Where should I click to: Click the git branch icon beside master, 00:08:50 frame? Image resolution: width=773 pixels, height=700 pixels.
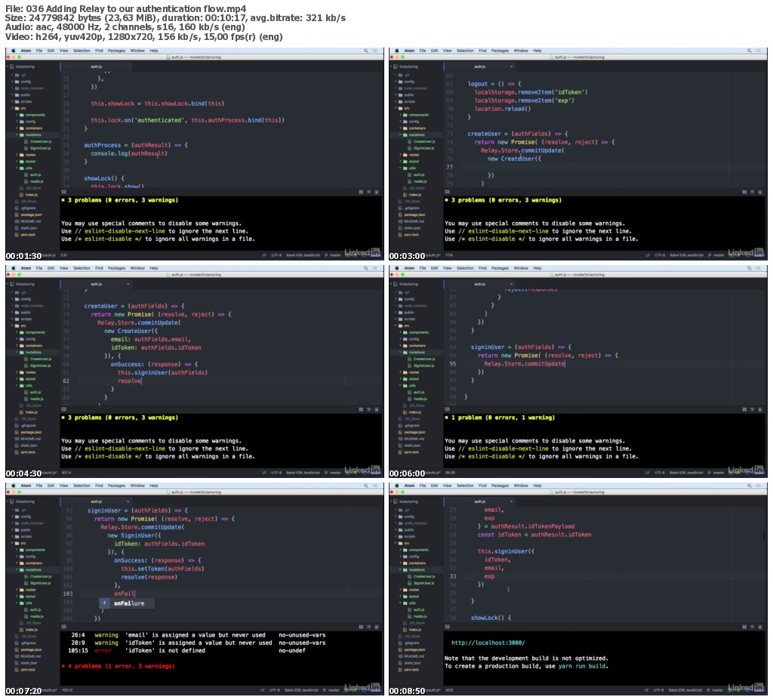click(710, 690)
